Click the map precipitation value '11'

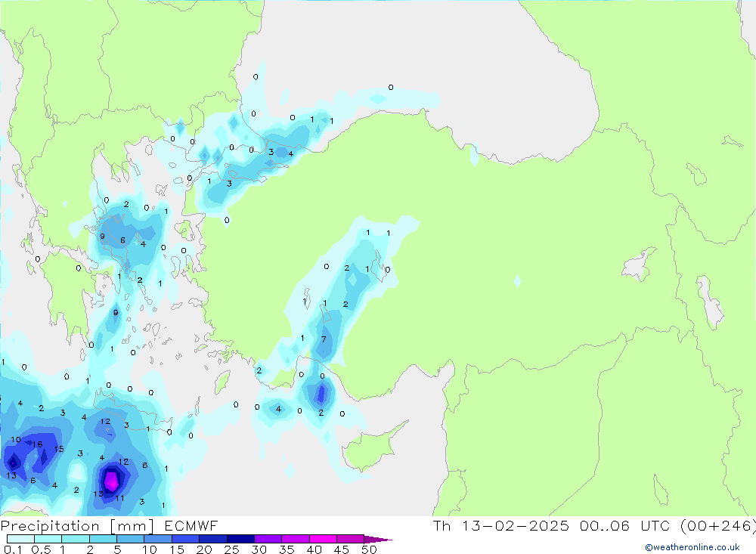coord(119,498)
